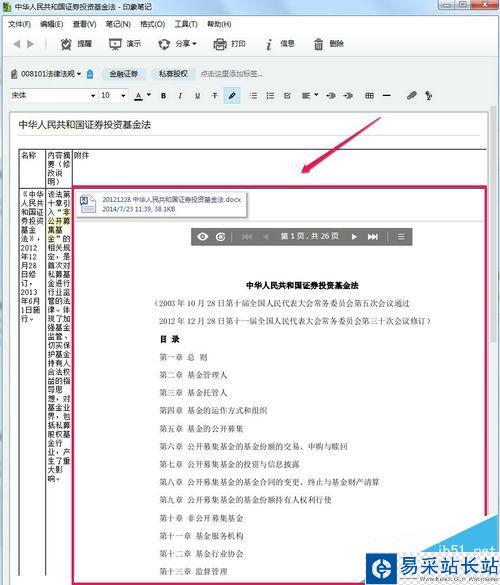This screenshot has height=585, width=500.
Task: Insert a table with the grid icon
Action: (x=369, y=96)
